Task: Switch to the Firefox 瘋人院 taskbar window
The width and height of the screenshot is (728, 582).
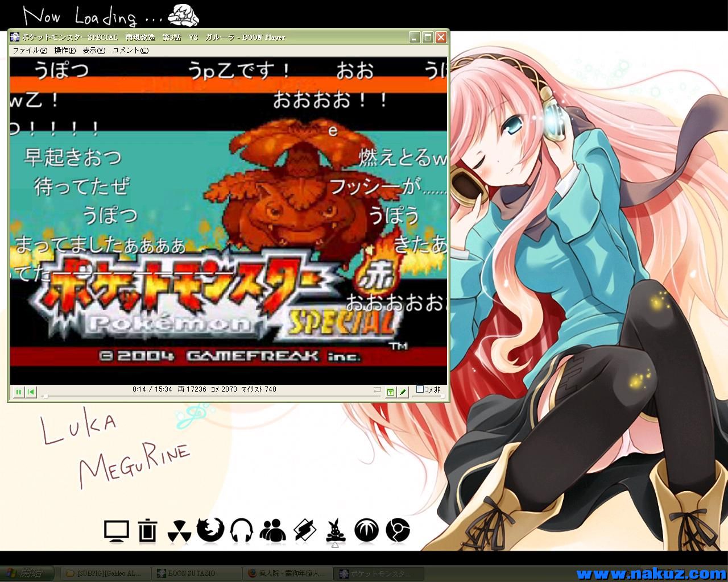Action: pos(287,573)
